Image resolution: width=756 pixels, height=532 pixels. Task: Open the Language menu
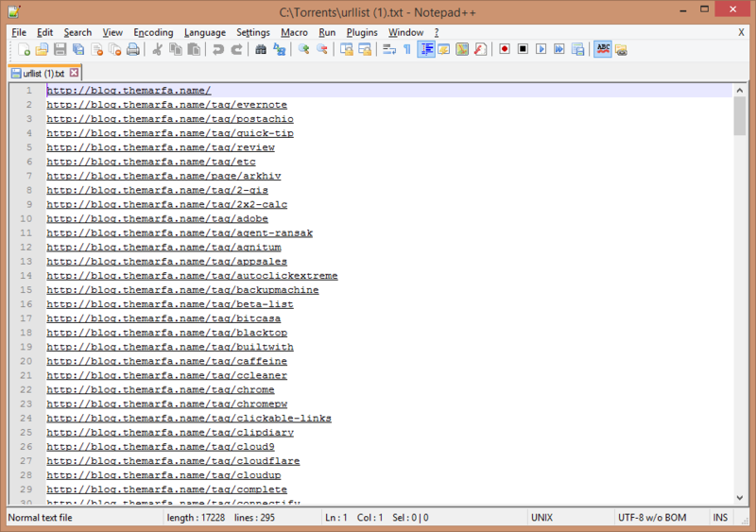click(205, 32)
